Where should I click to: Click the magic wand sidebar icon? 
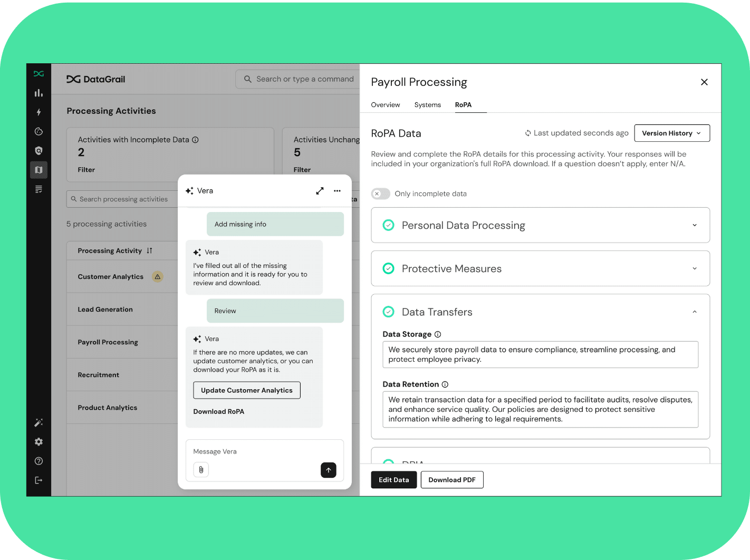click(39, 422)
